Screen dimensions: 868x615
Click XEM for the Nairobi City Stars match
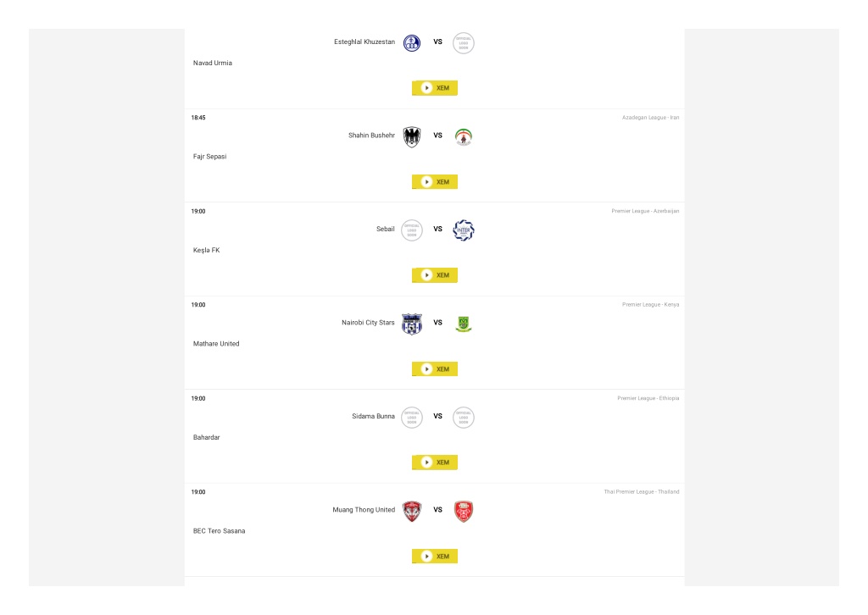435,368
